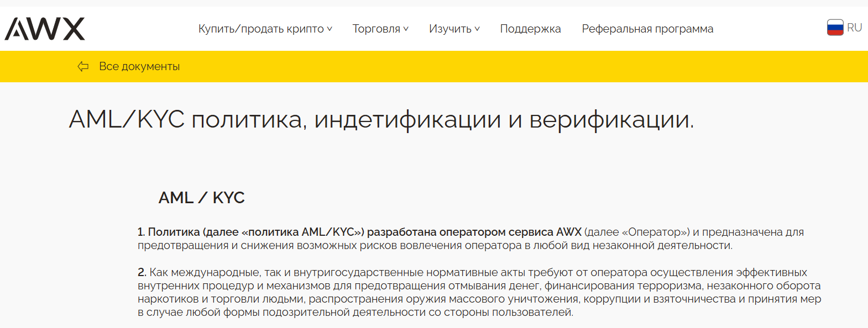This screenshot has height=328, width=868.
Task: Return to Все документы
Action: pyautogui.click(x=139, y=67)
